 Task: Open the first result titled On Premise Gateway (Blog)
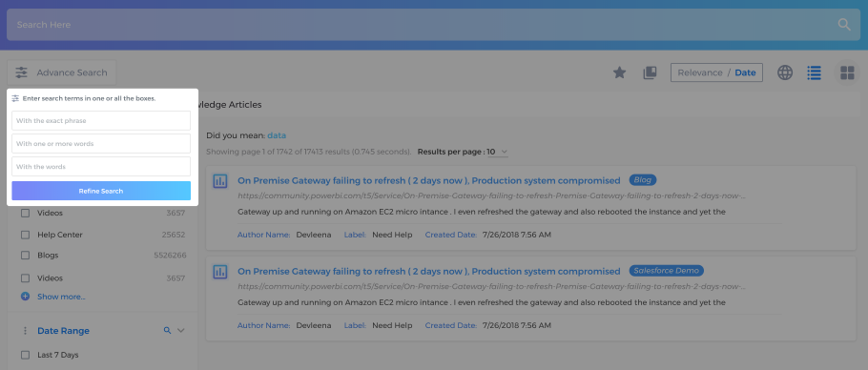pos(429,180)
